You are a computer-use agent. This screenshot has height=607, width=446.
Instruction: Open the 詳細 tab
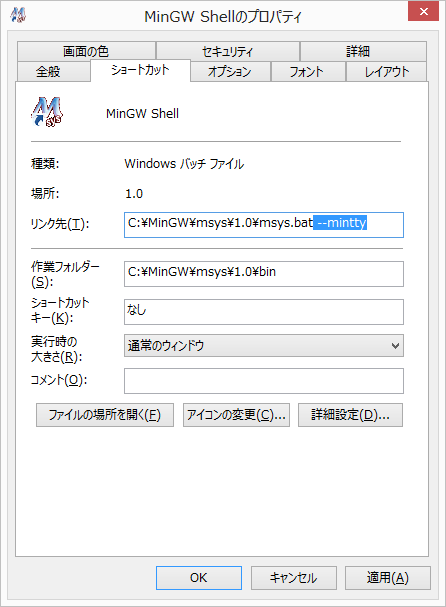pyautogui.click(x=363, y=51)
